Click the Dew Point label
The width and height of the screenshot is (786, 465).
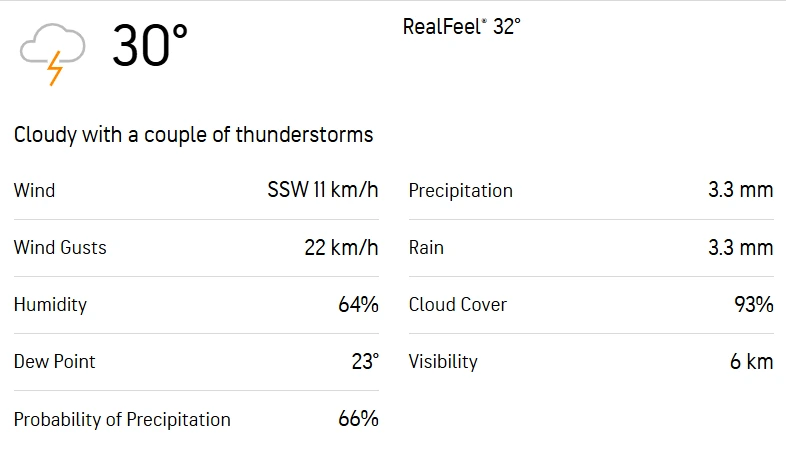pyautogui.click(x=55, y=361)
